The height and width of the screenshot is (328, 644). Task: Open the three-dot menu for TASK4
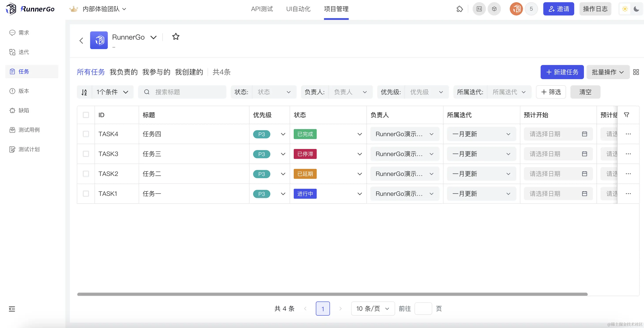click(628, 134)
